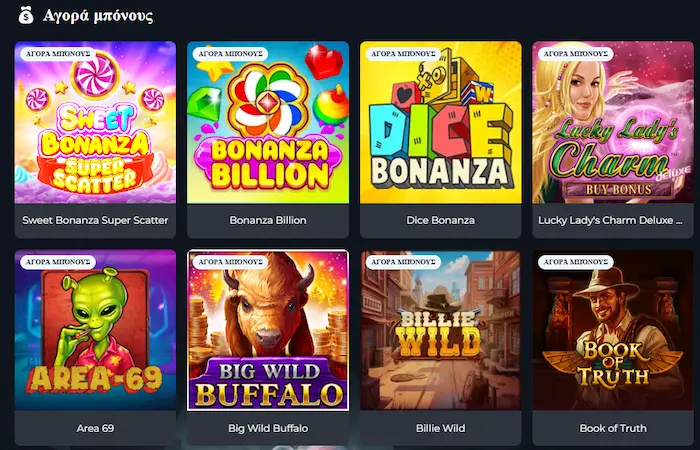Launch the Billie Wild game tile

tap(441, 330)
